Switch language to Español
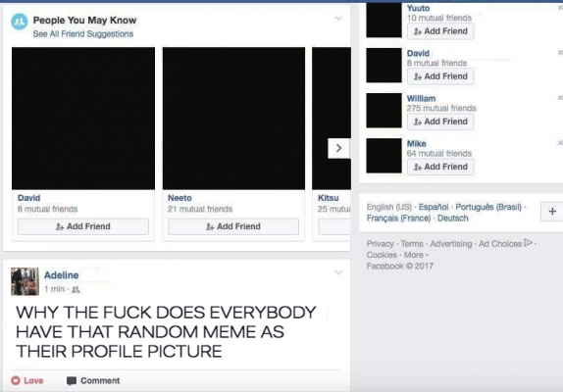Screen dimensions: 563x392 coord(434,207)
